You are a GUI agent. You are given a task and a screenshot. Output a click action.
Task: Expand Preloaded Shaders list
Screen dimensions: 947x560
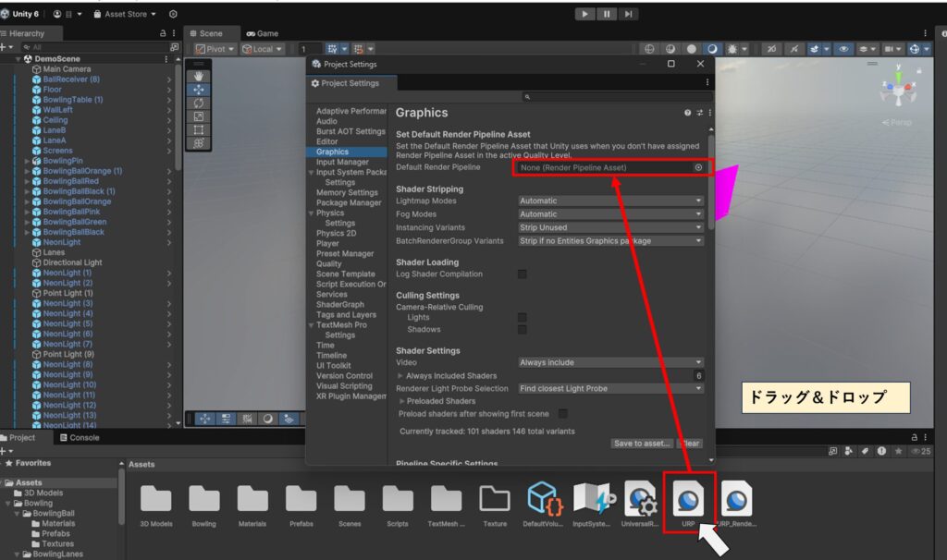401,401
